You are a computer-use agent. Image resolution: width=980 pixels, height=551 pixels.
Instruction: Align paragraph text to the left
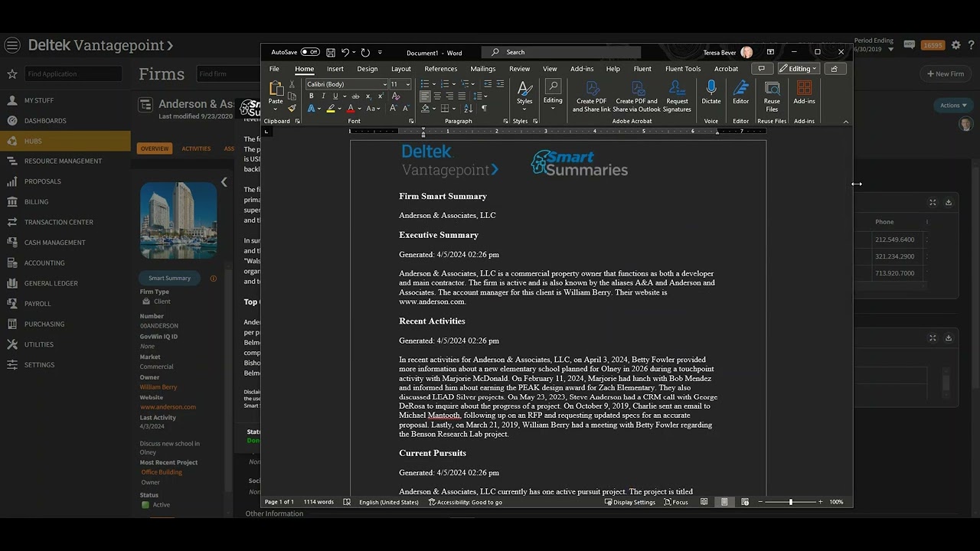(425, 96)
